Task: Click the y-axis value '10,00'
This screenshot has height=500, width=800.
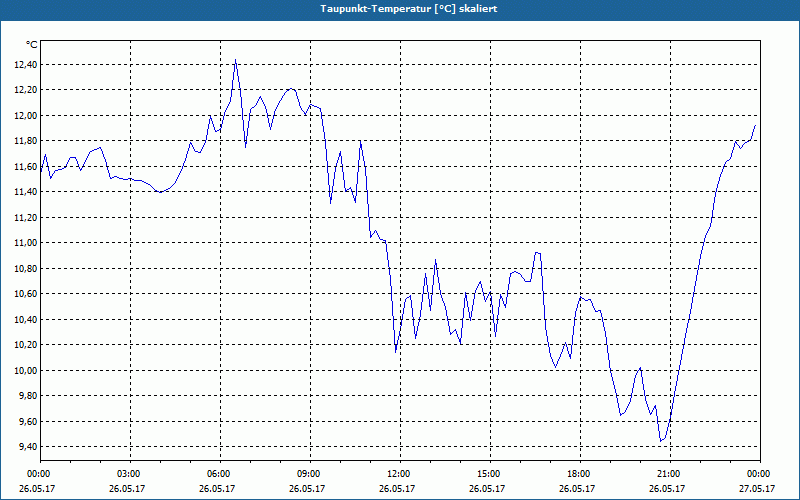Action: pyautogui.click(x=27, y=370)
